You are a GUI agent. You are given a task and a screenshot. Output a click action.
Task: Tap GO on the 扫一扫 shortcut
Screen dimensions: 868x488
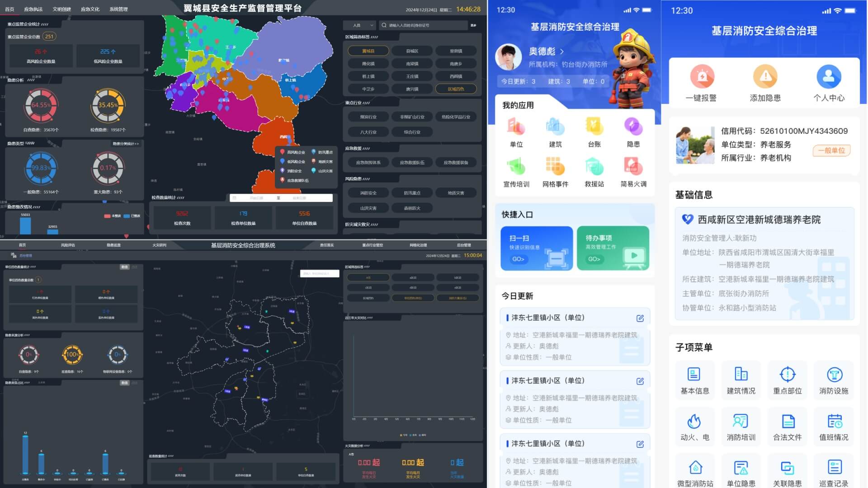pyautogui.click(x=517, y=259)
